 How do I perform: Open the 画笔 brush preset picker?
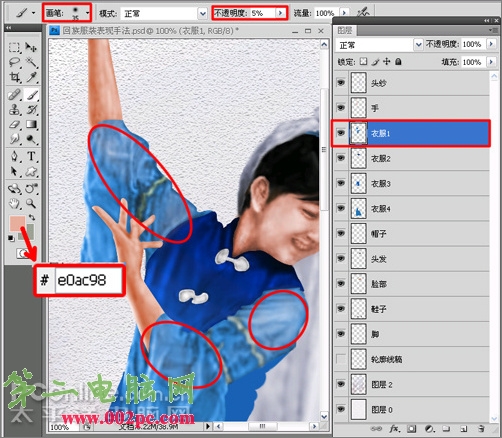pyautogui.click(x=87, y=13)
